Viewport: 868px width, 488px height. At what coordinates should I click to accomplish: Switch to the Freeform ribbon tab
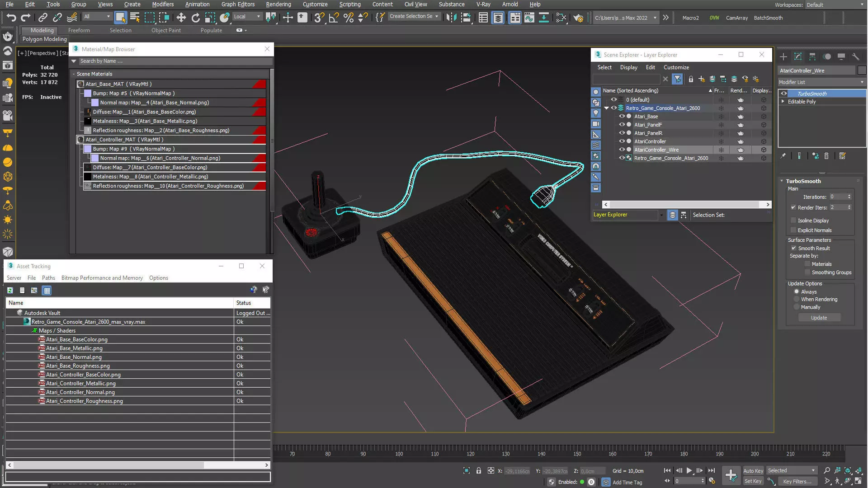(x=79, y=30)
